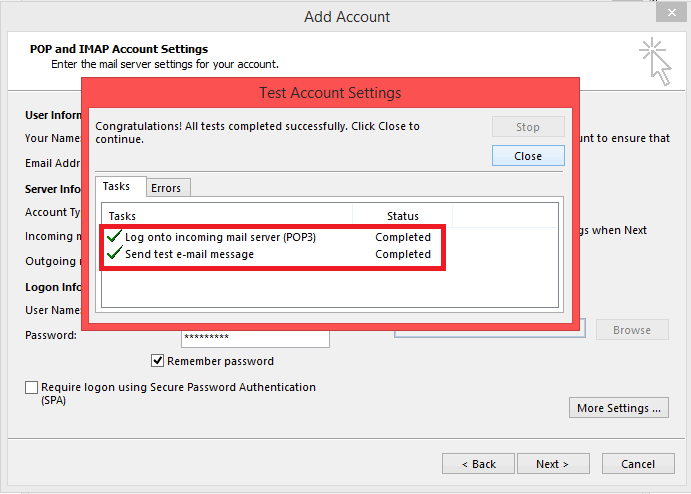
Task: Cancel the Add Account wizard
Action: tap(638, 464)
